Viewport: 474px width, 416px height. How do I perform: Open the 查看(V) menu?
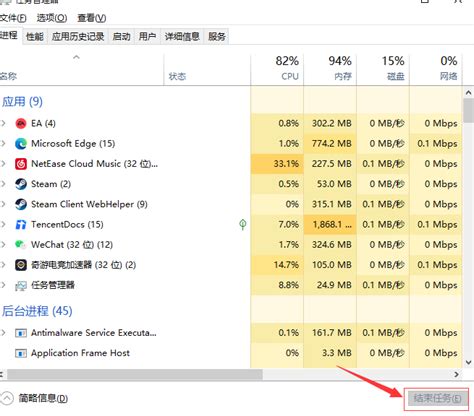(92, 18)
